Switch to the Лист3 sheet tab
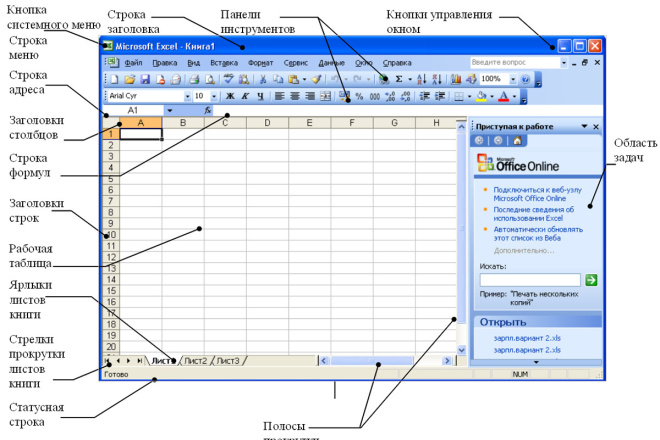 pyautogui.click(x=228, y=361)
